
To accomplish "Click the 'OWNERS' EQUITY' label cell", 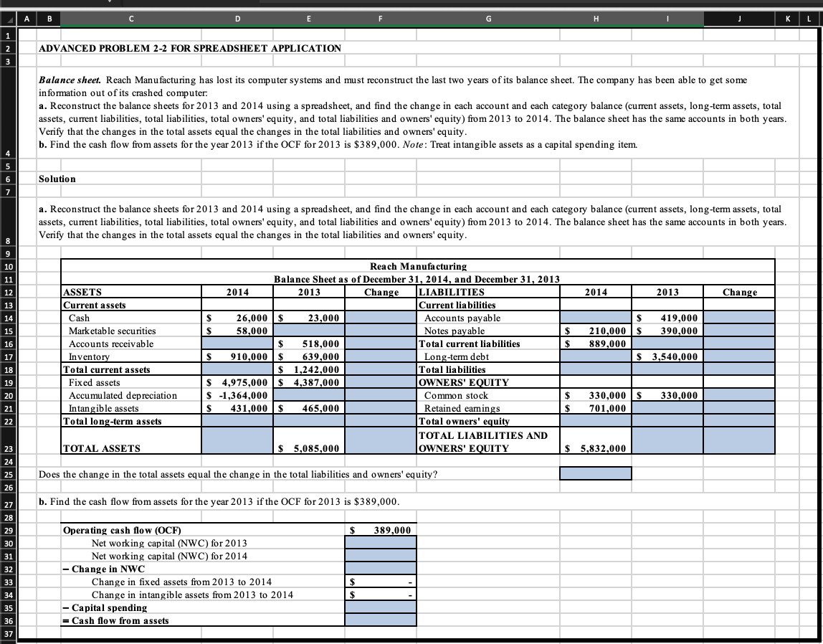I will [x=488, y=383].
